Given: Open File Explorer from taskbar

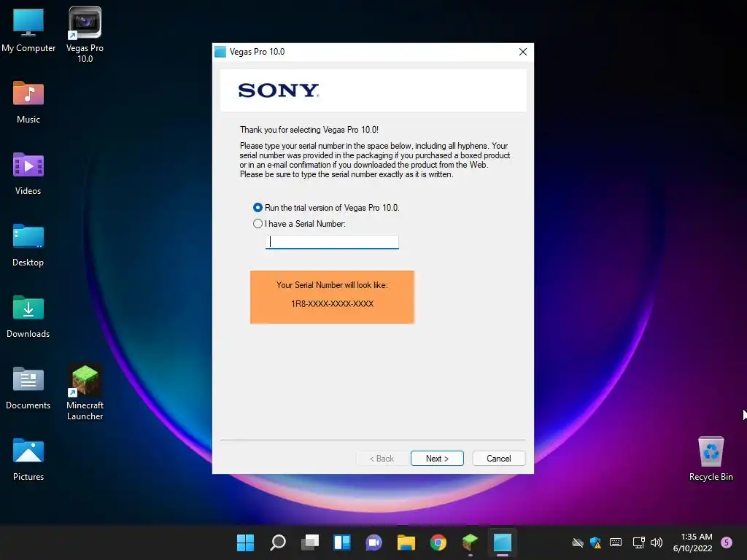Looking at the screenshot, I should pos(406,542).
